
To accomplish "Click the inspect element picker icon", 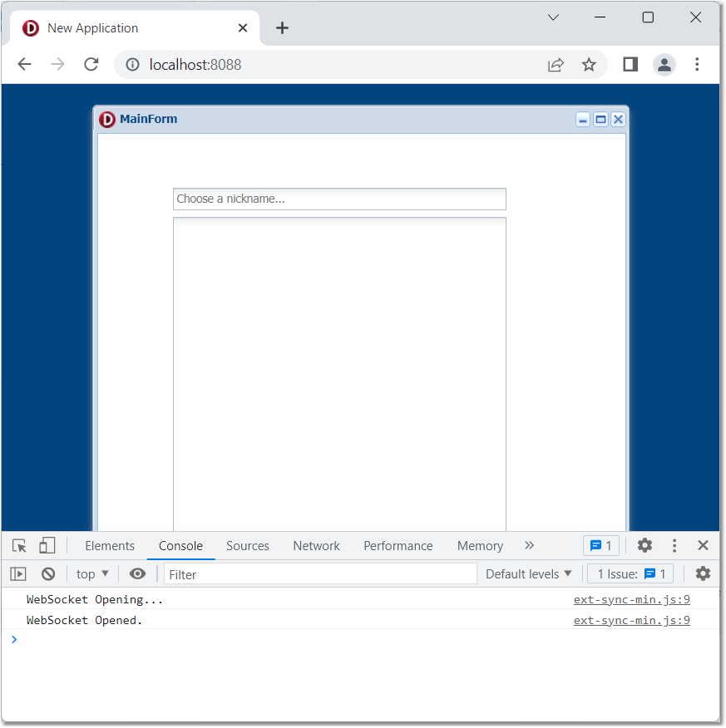I will pos(20,546).
